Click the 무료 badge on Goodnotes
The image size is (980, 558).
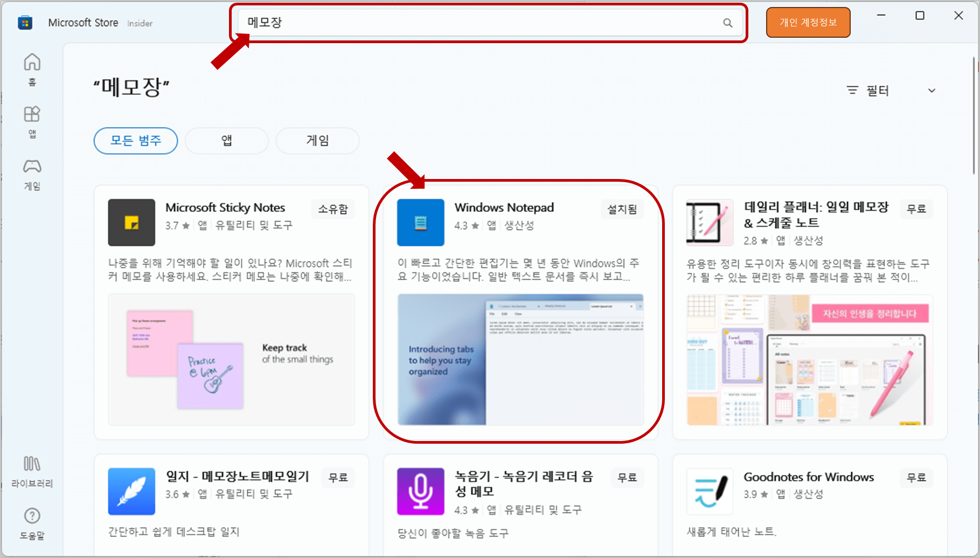click(x=916, y=478)
